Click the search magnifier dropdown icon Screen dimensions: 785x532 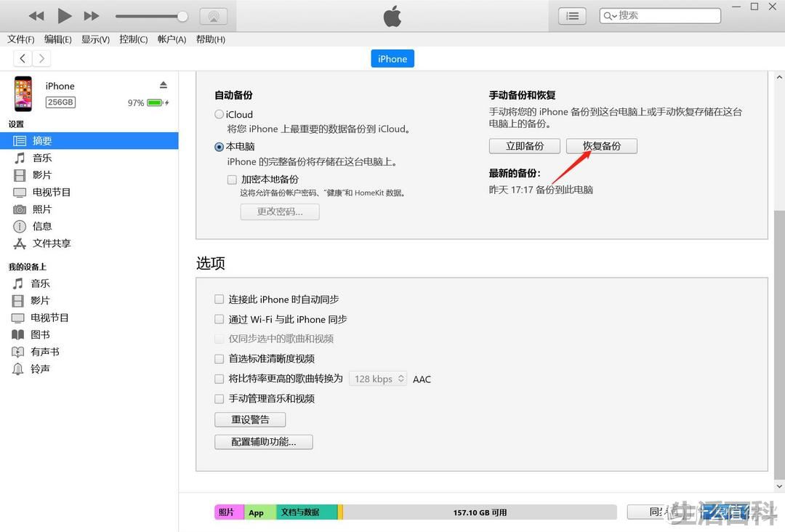610,16
